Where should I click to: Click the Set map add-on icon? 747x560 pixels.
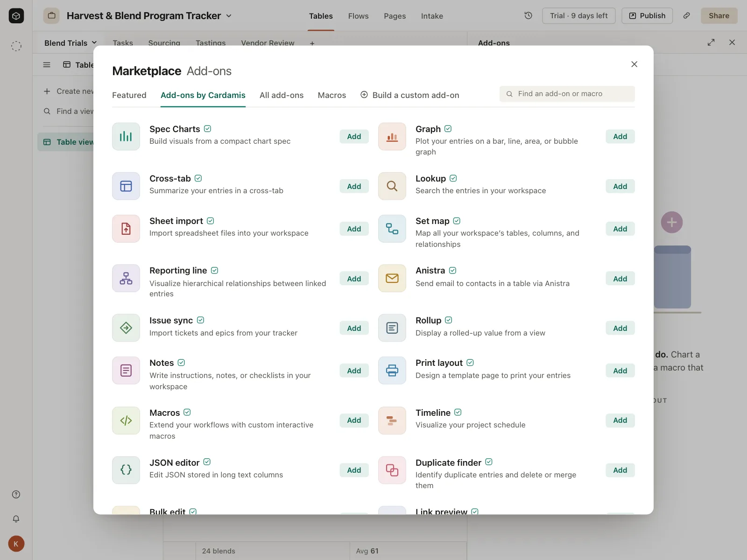coord(392,229)
